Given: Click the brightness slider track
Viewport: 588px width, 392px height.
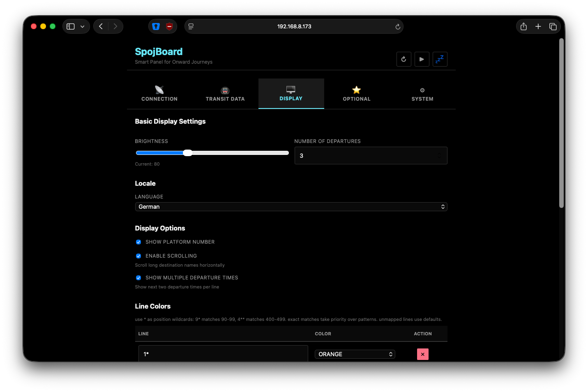Looking at the screenshot, I should point(238,153).
